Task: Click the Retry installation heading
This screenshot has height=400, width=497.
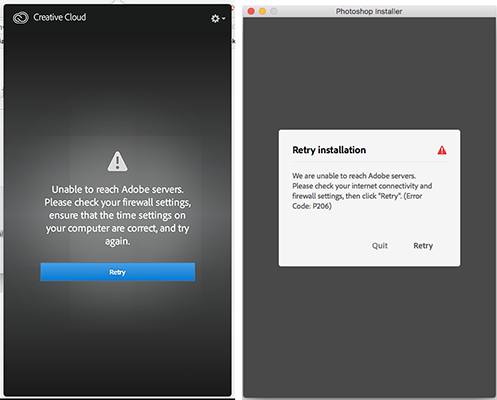Action: tap(329, 150)
